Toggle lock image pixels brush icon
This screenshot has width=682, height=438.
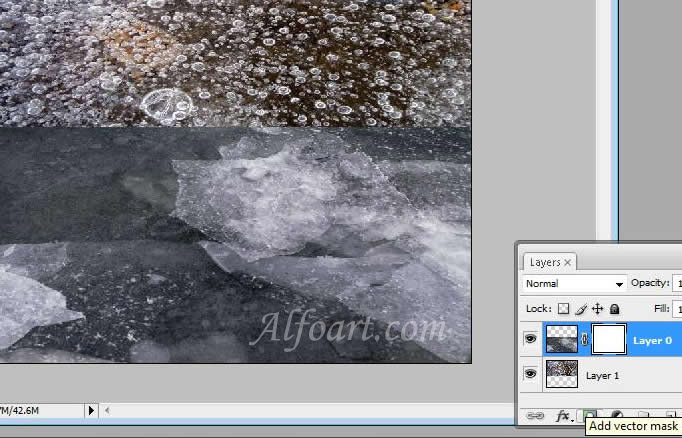[x=581, y=309]
